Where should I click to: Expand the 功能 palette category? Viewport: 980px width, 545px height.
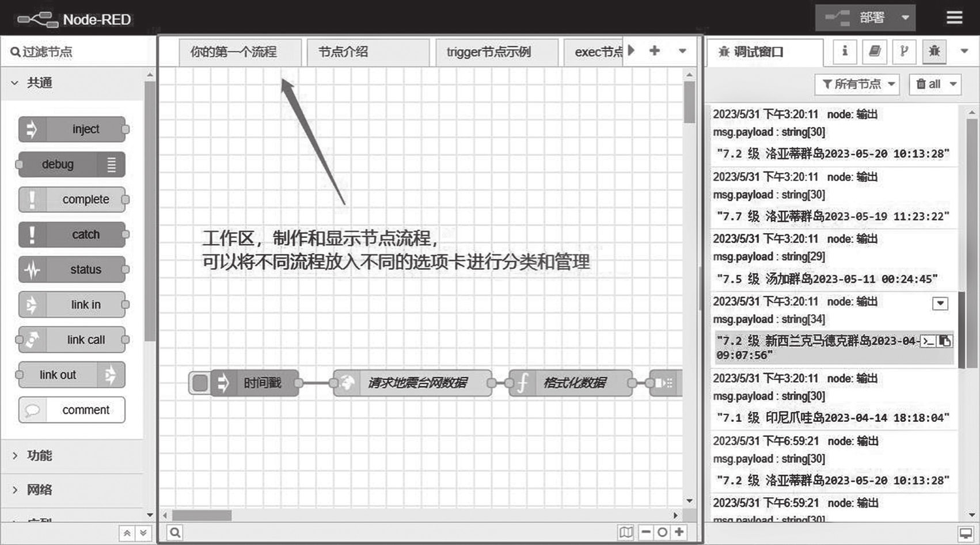[39, 456]
